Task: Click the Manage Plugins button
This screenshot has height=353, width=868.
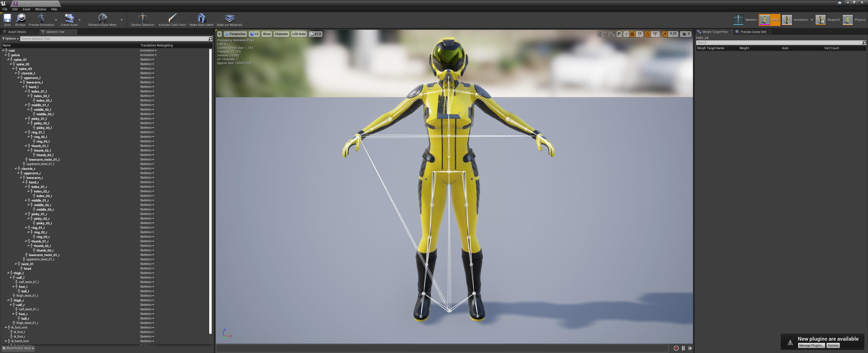Action: pyautogui.click(x=811, y=345)
